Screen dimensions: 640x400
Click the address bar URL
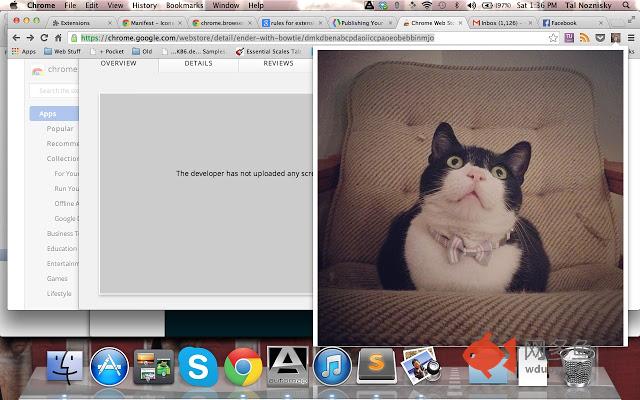click(257, 38)
